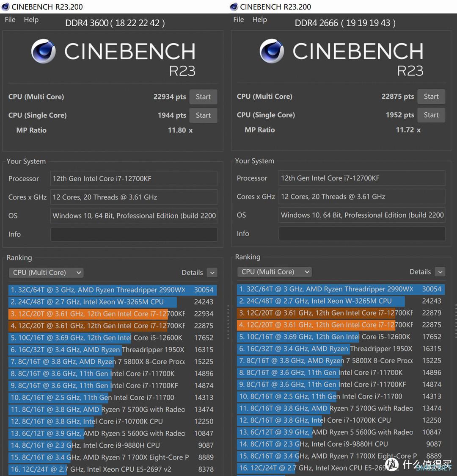Select Ryzen 5 5600G ranking row in left window
The height and width of the screenshot is (476, 457).
point(113,433)
